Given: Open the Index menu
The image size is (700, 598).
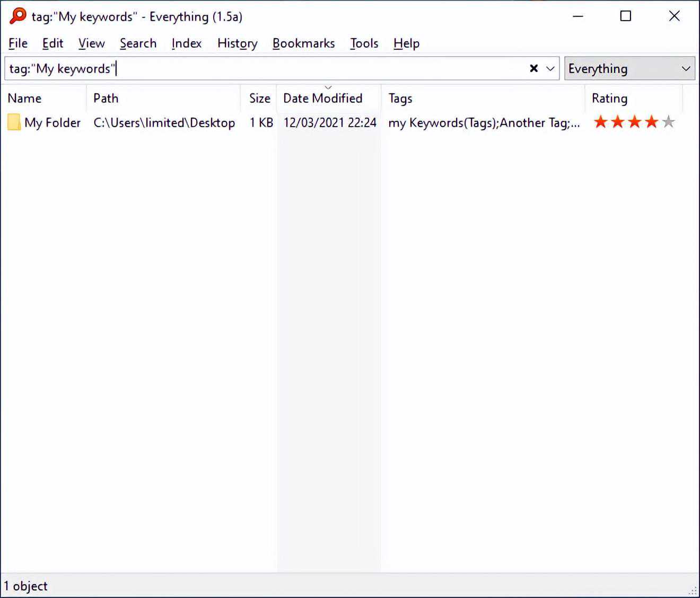Looking at the screenshot, I should tap(186, 43).
